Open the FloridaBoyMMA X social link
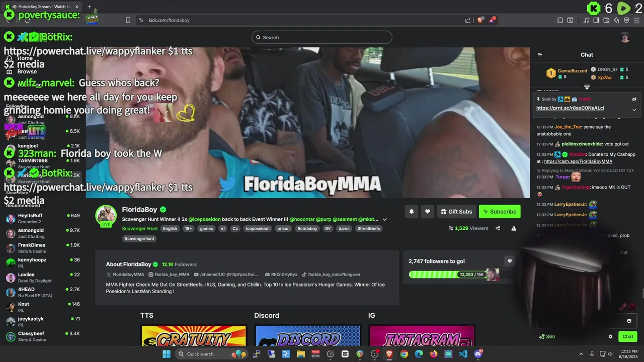The height and width of the screenshot is (362, 644). tap(125, 275)
